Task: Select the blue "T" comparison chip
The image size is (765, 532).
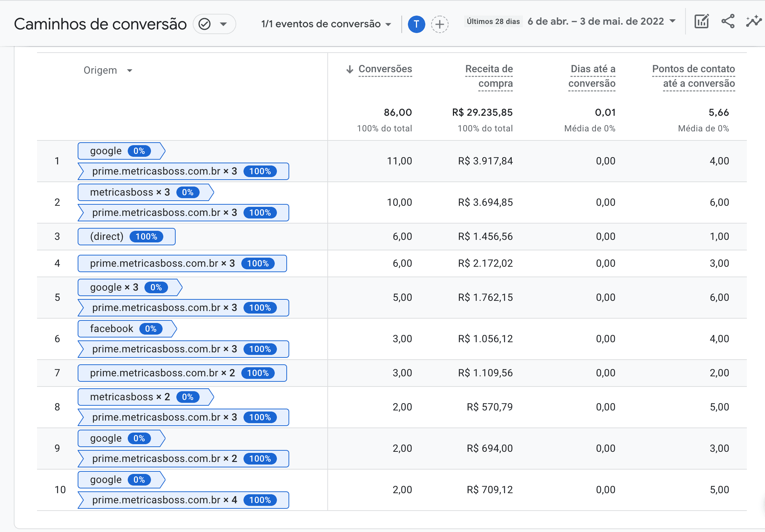Action: tap(417, 25)
